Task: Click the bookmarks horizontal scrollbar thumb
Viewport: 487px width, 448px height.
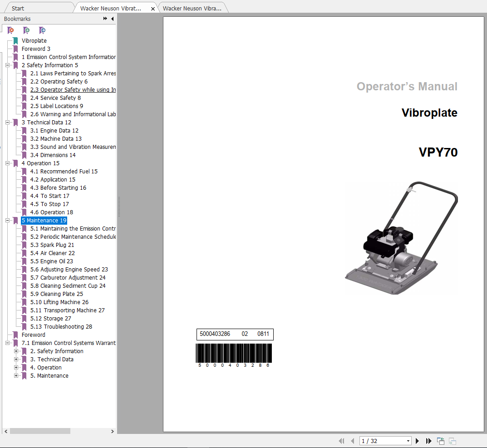Action: (40, 431)
